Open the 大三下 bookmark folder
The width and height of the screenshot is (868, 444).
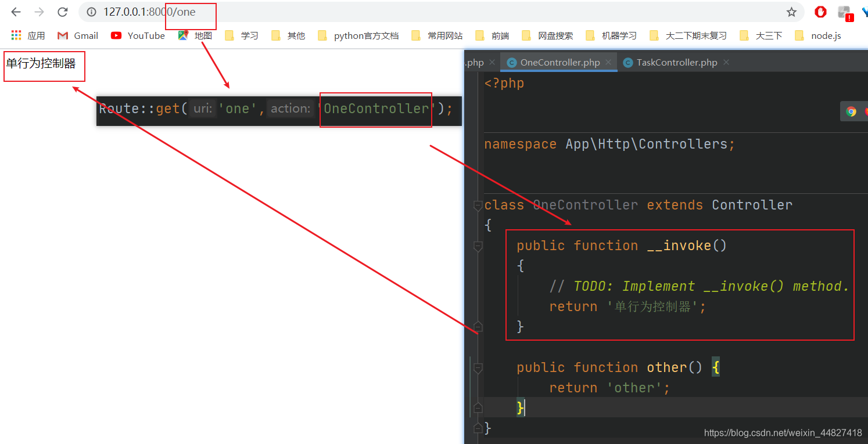761,35
